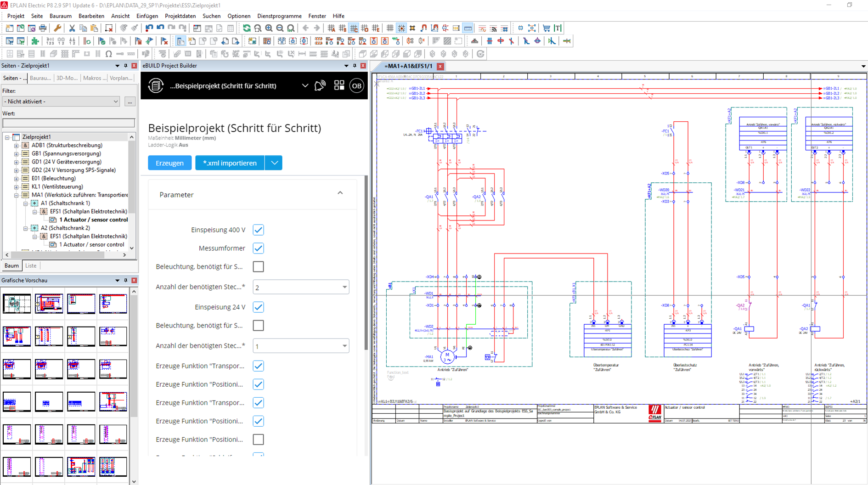The height and width of the screenshot is (485, 868).
Task: Uncheck the Messumformer checkbox
Action: tap(258, 248)
